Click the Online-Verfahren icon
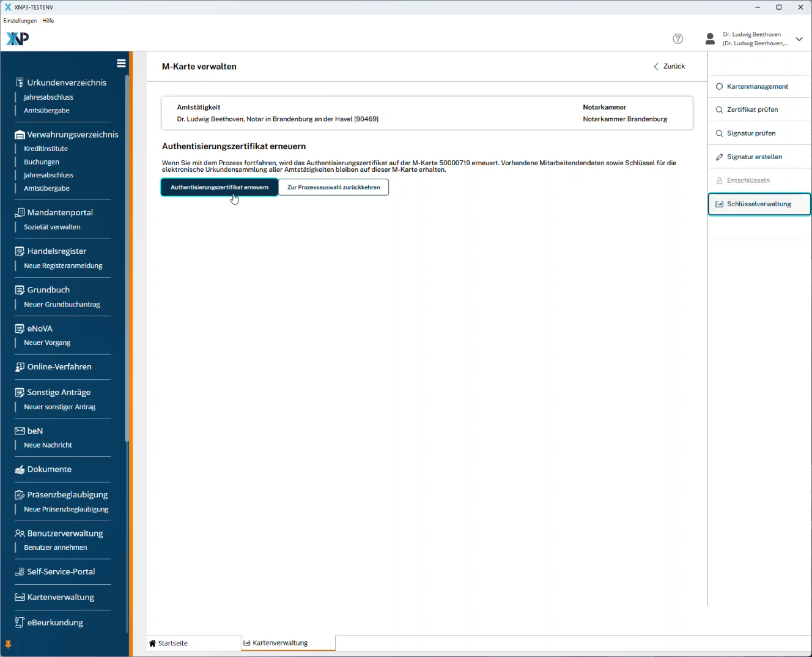 coord(20,367)
